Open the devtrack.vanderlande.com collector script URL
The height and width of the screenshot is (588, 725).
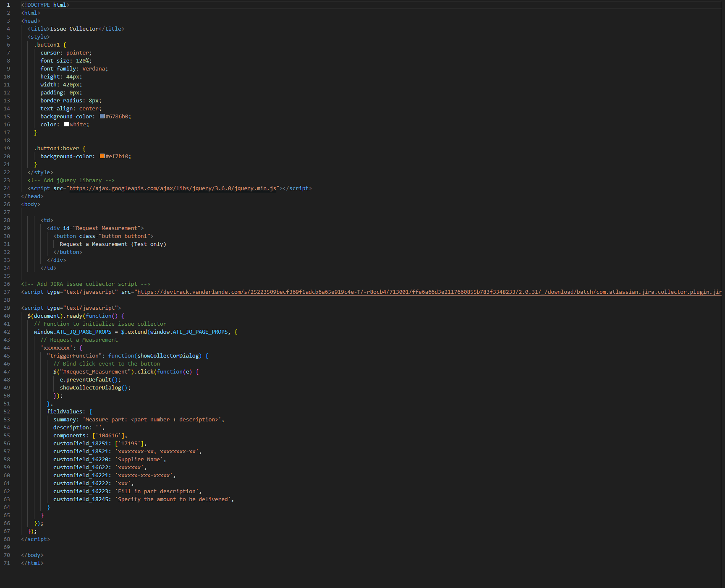[x=429, y=292]
